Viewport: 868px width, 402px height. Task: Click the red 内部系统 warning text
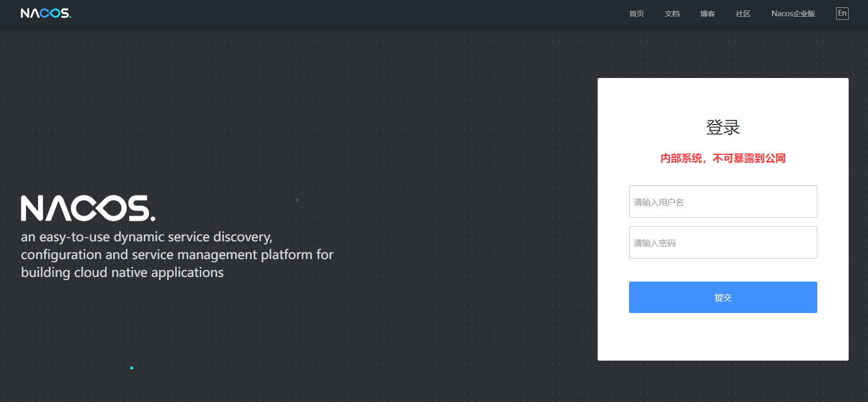723,158
